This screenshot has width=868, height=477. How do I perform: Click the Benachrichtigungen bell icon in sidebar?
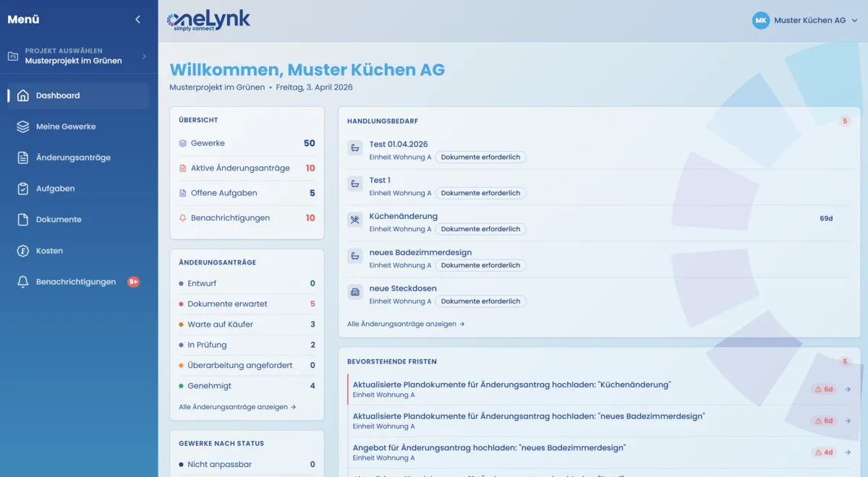tap(23, 282)
